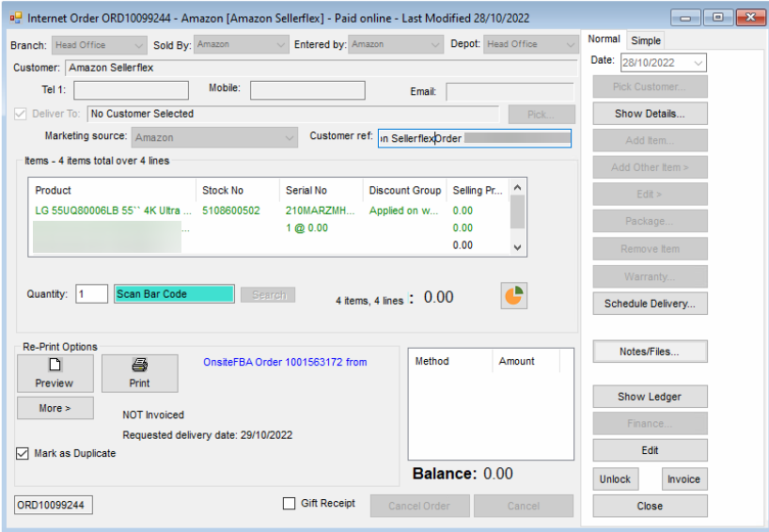Image resolution: width=769 pixels, height=532 pixels.
Task: Click the pie chart icon button
Action: point(513,295)
